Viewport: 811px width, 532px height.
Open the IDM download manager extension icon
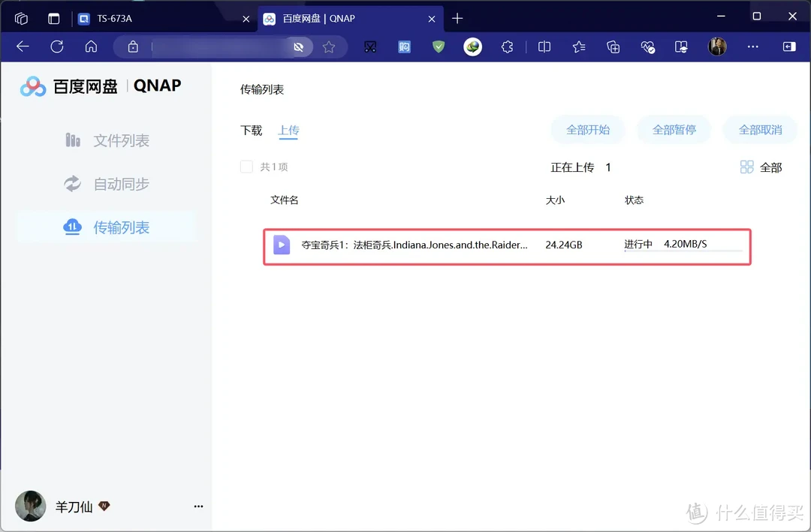(x=472, y=47)
